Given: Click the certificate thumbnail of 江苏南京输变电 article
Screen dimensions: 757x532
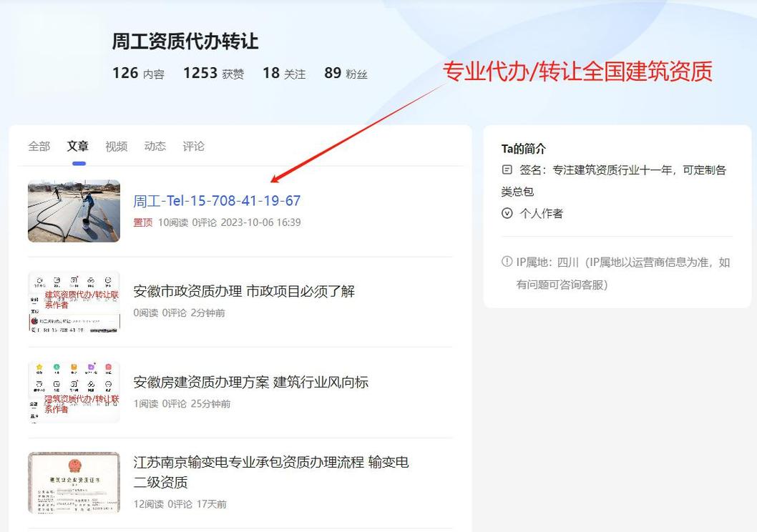Looking at the screenshot, I should tap(74, 483).
